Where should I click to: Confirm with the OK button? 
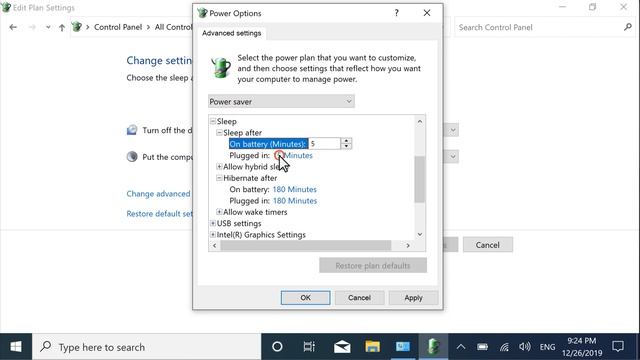[305, 298]
